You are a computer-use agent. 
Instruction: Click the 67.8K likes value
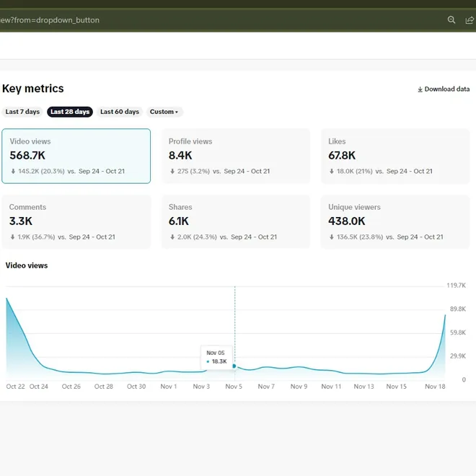[342, 156]
